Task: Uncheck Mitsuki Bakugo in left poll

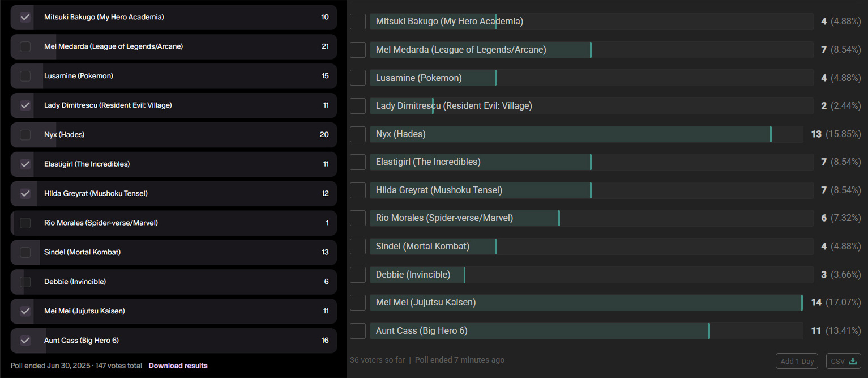Action: (x=25, y=17)
